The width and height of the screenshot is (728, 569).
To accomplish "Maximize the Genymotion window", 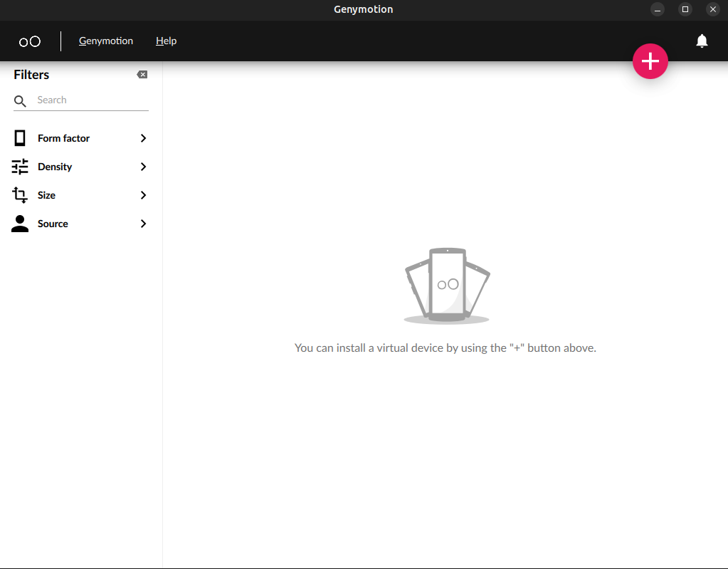I will (x=685, y=9).
